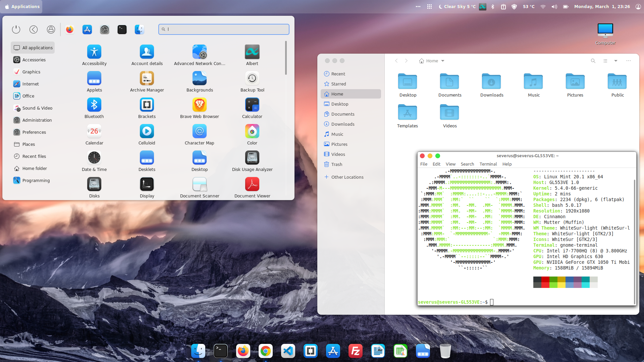Open Visual Studio Code from dock
This screenshot has height=362, width=644.
(x=288, y=351)
